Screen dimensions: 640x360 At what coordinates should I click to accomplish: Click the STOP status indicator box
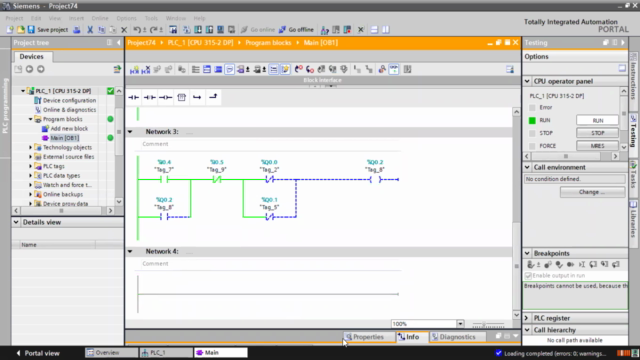coord(532,133)
